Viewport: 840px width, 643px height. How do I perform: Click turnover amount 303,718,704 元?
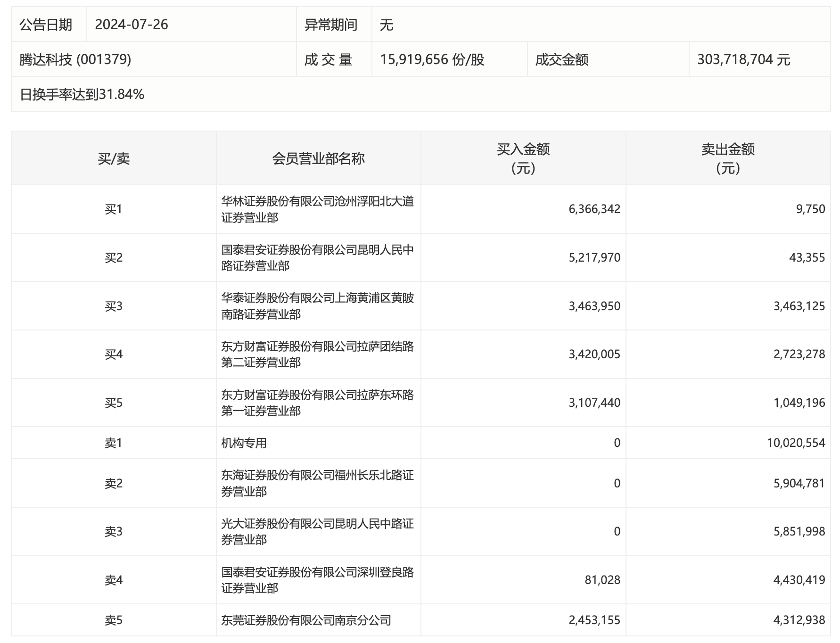(743, 59)
